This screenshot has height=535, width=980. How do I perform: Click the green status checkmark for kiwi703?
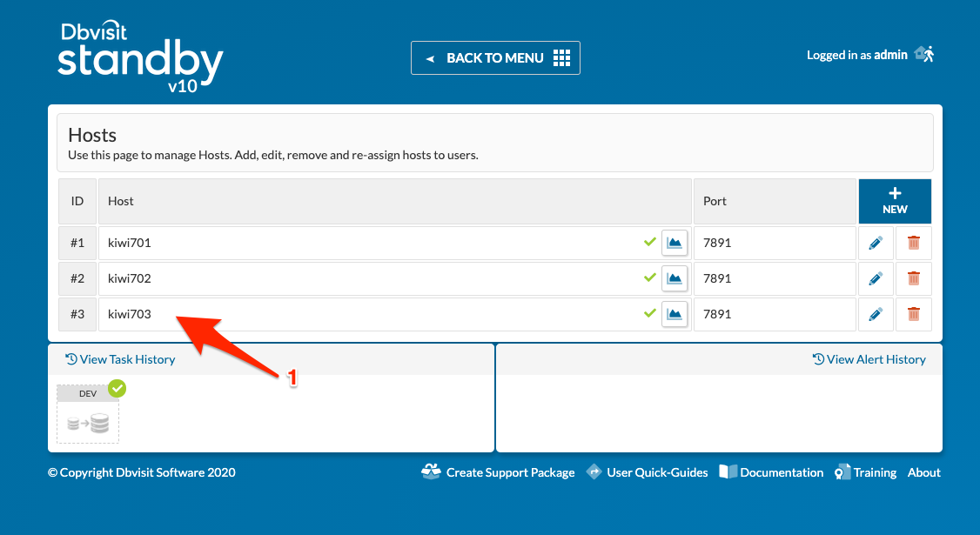click(x=650, y=312)
